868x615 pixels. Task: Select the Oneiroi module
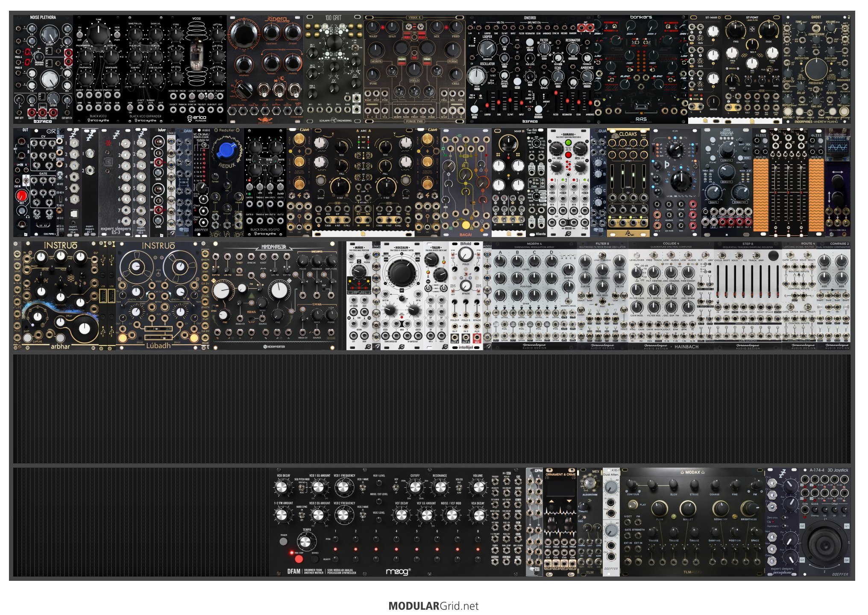click(x=530, y=70)
